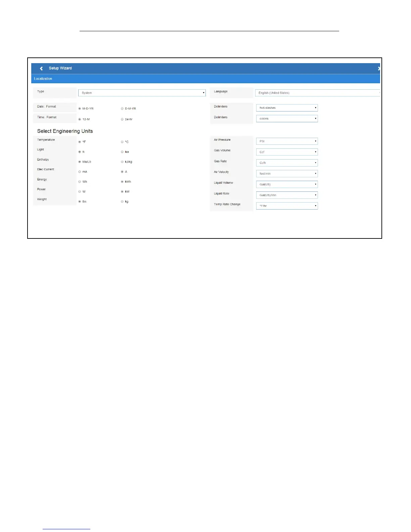Select the D-M-YR date format radio

[122, 108]
